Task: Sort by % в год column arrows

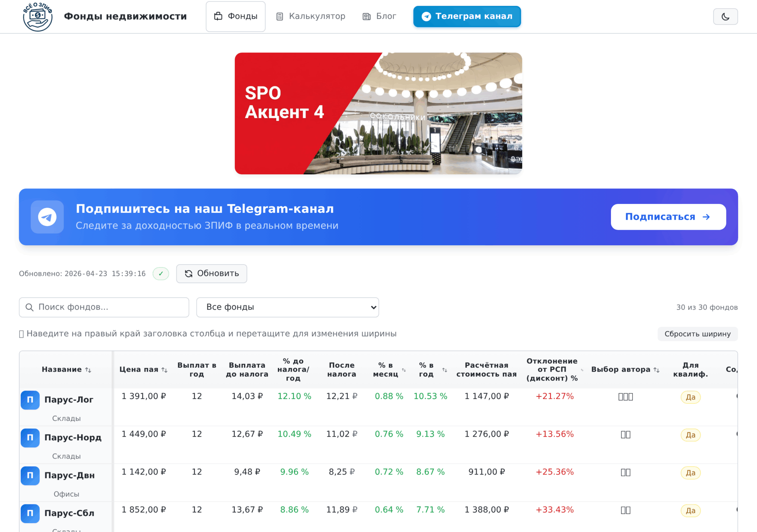Action: [445, 370]
